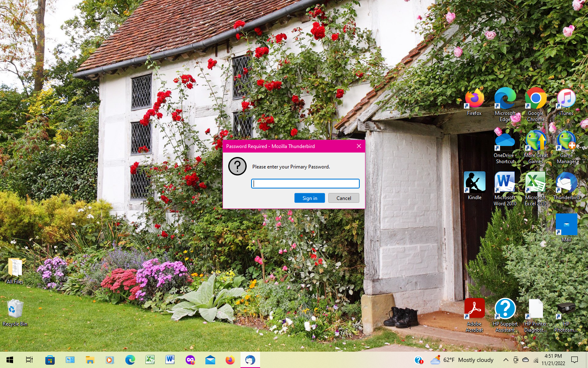Click the Thunderbird taskbar button
Screen dimensions: 588x368
tap(250, 360)
